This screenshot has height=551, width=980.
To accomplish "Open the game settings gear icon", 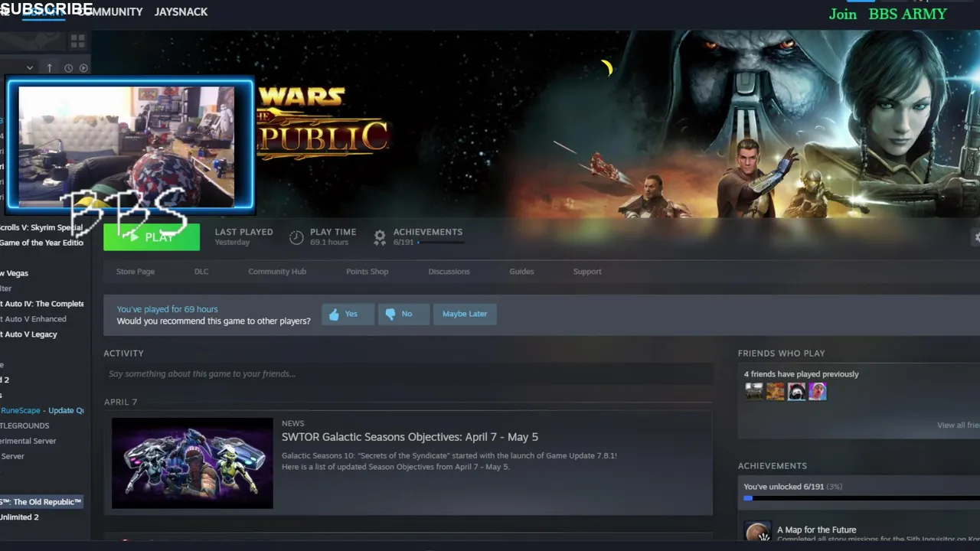I will (x=976, y=237).
